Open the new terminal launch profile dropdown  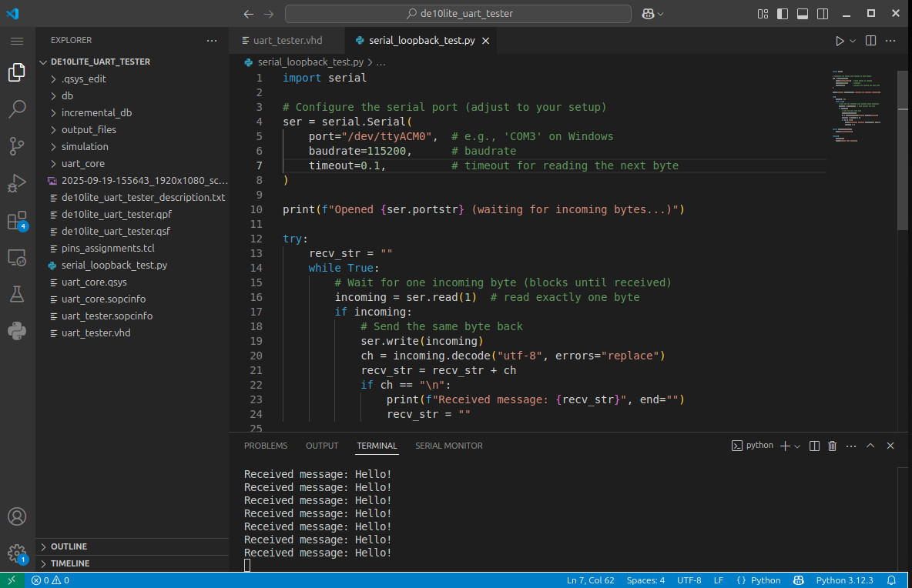pos(797,446)
